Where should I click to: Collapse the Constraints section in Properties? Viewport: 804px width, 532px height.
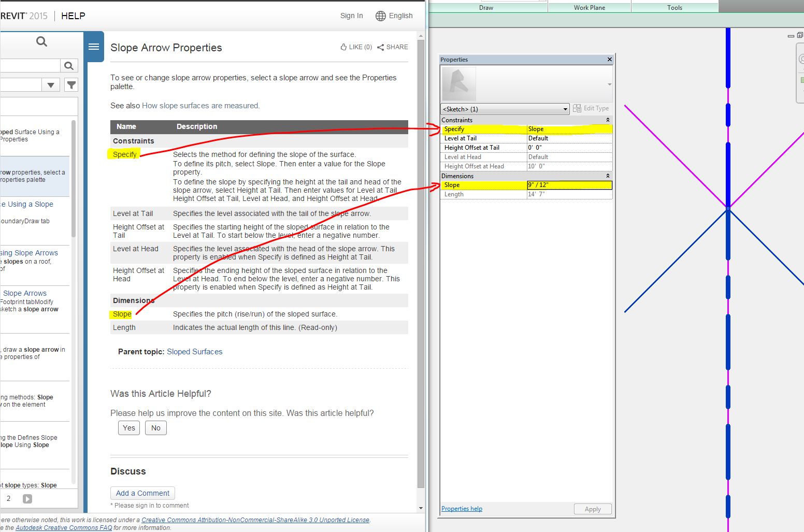click(608, 120)
